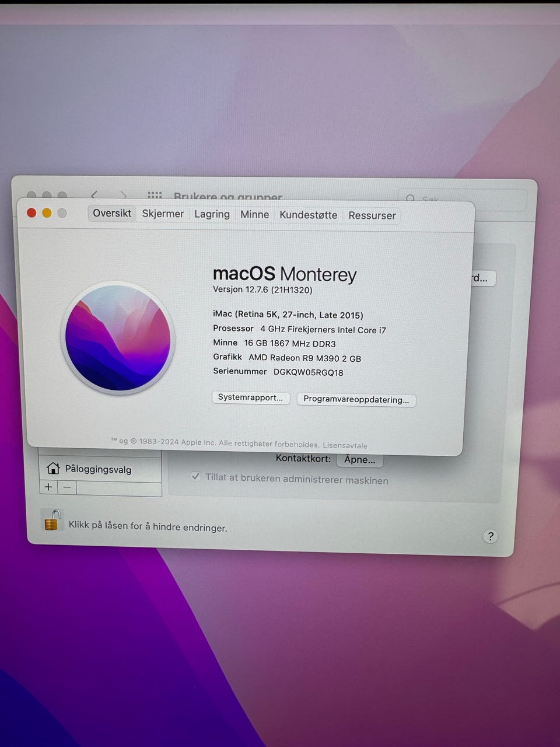Open Programvareoppdatering… button
Image resolution: width=560 pixels, height=747 pixels.
pyautogui.click(x=356, y=400)
